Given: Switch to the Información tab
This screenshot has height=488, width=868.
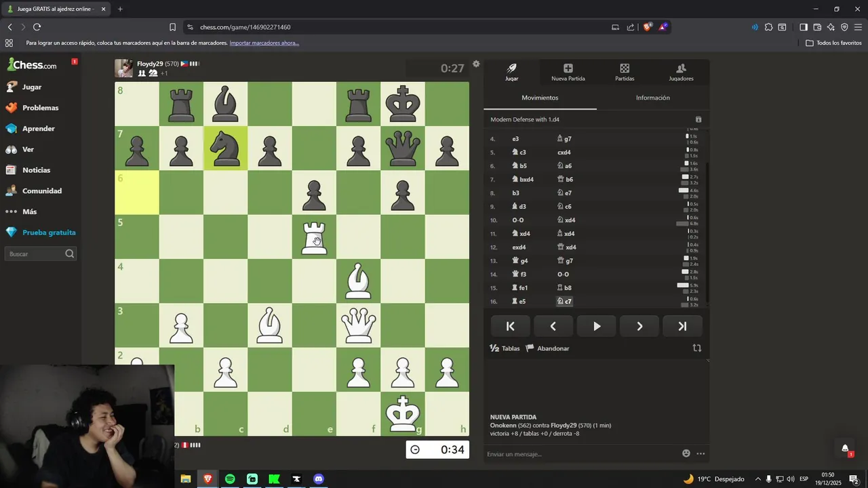Looking at the screenshot, I should 652,98.
